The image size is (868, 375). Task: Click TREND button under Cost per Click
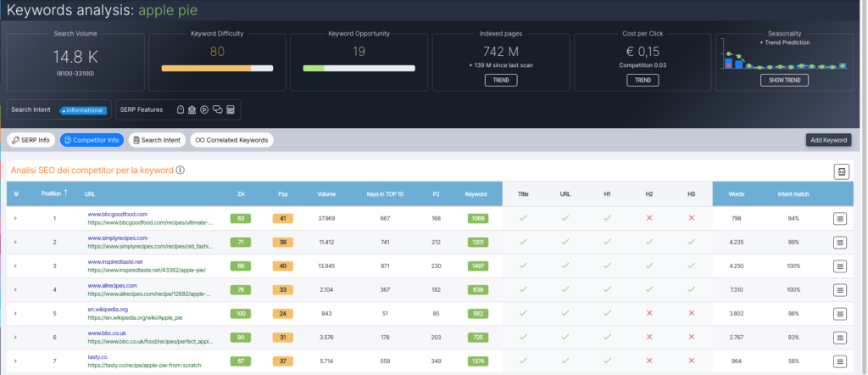click(643, 81)
